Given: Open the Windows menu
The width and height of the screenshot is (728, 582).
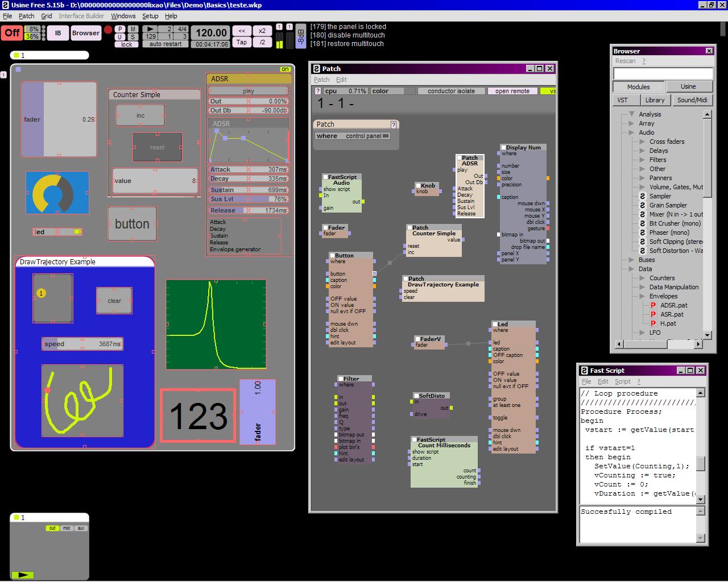Looking at the screenshot, I should (x=123, y=16).
